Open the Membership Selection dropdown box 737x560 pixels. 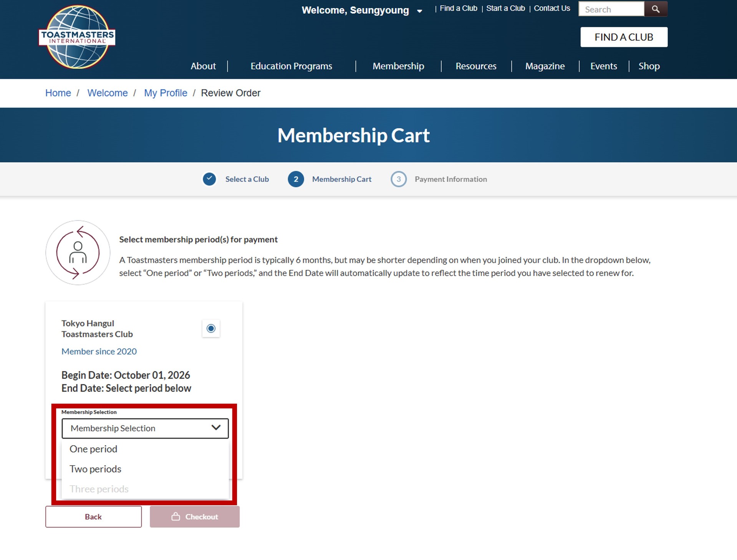click(145, 428)
